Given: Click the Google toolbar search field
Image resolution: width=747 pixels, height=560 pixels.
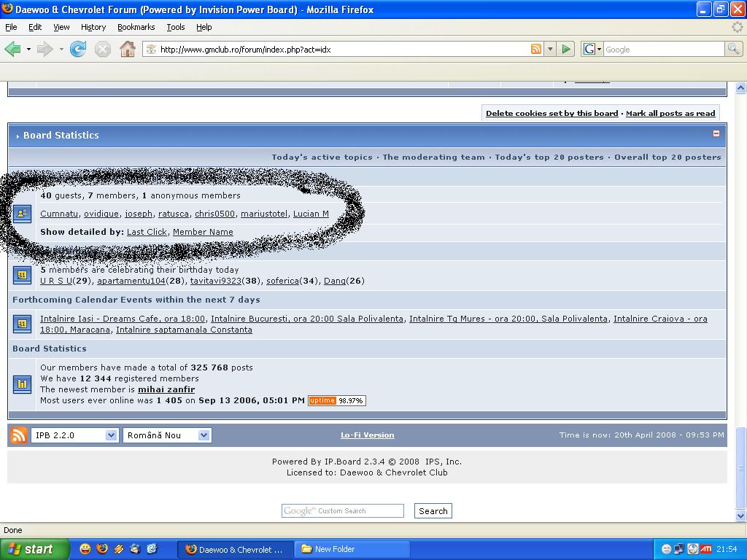Looking at the screenshot, I should click(x=664, y=49).
